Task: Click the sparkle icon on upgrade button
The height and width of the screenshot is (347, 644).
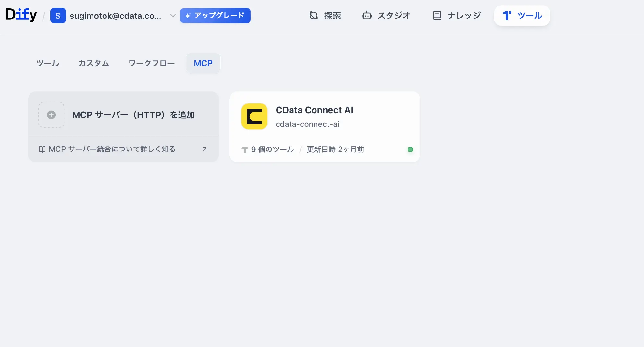Action: click(x=188, y=16)
